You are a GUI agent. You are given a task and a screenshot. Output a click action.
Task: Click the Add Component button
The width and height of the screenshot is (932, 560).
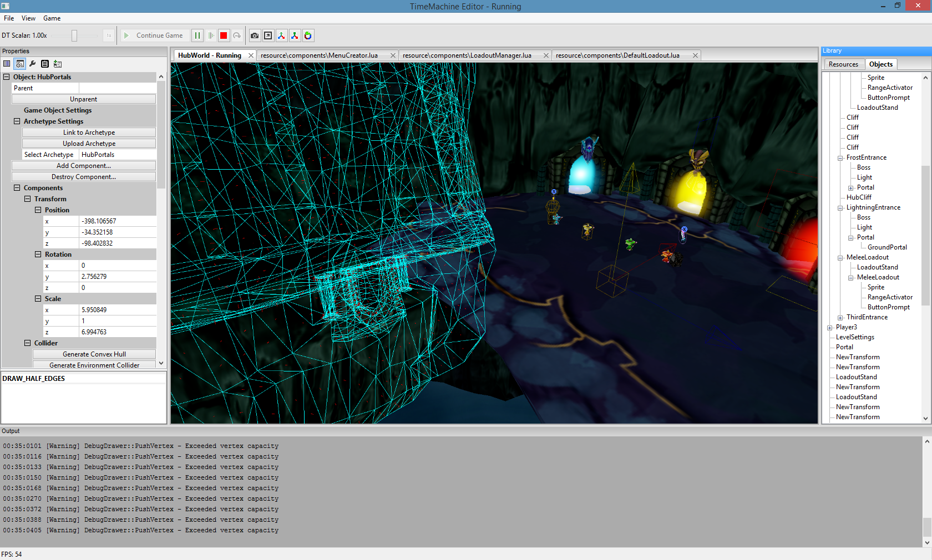(84, 166)
